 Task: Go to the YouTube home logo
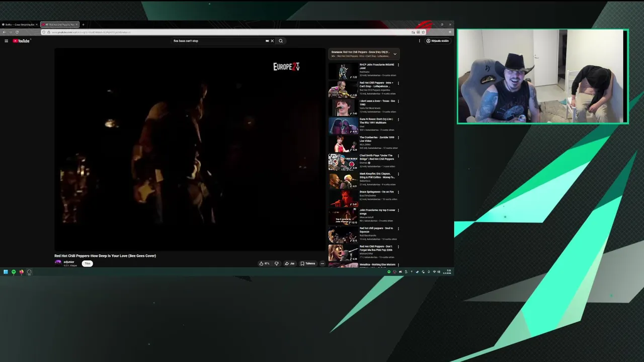(22, 41)
